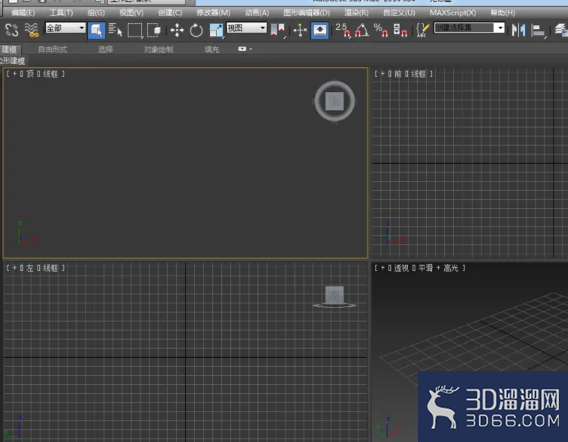Activate the Select and Rotate tool

196,30
